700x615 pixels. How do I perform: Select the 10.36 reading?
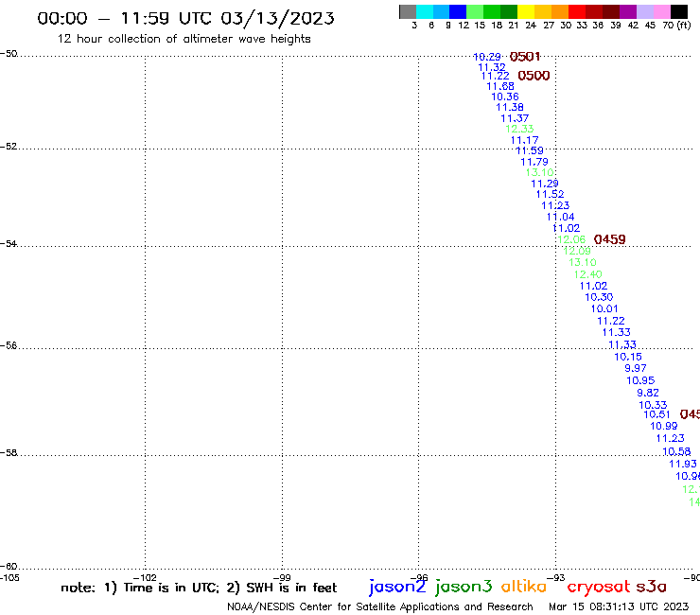pos(505,97)
